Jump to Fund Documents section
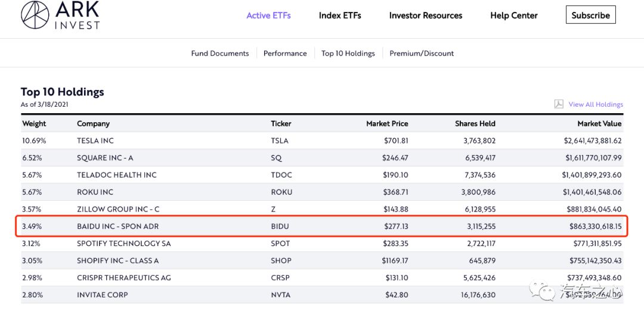This screenshot has height=320, width=644. click(219, 54)
